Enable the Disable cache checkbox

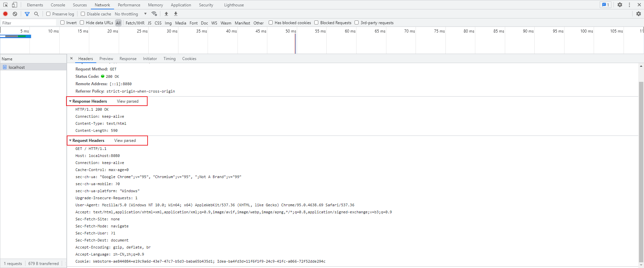tap(83, 14)
